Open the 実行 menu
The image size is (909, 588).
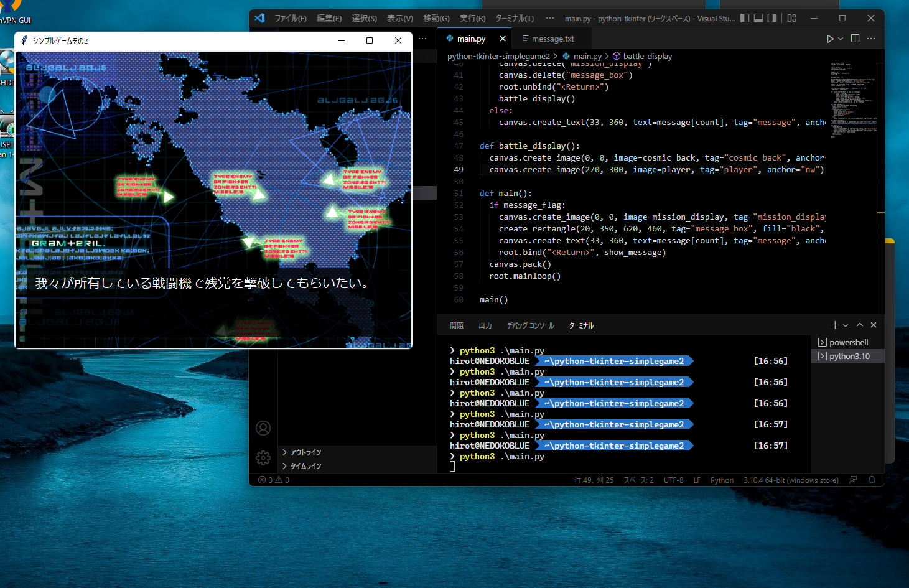pyautogui.click(x=472, y=18)
